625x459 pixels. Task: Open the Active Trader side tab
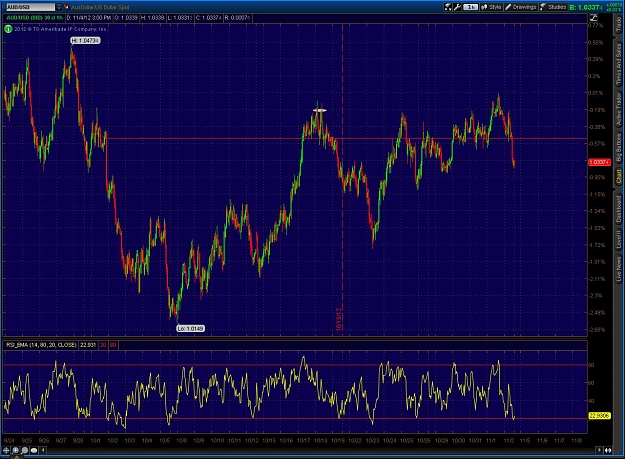[x=619, y=110]
